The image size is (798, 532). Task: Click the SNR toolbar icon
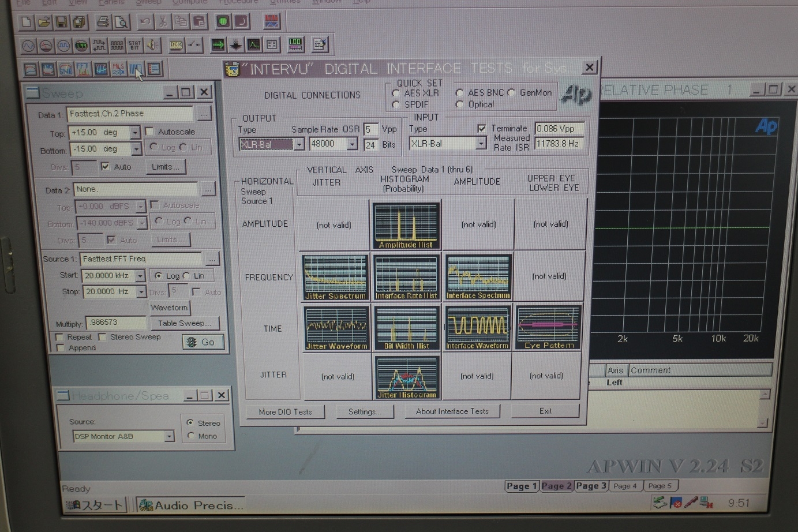point(66,70)
